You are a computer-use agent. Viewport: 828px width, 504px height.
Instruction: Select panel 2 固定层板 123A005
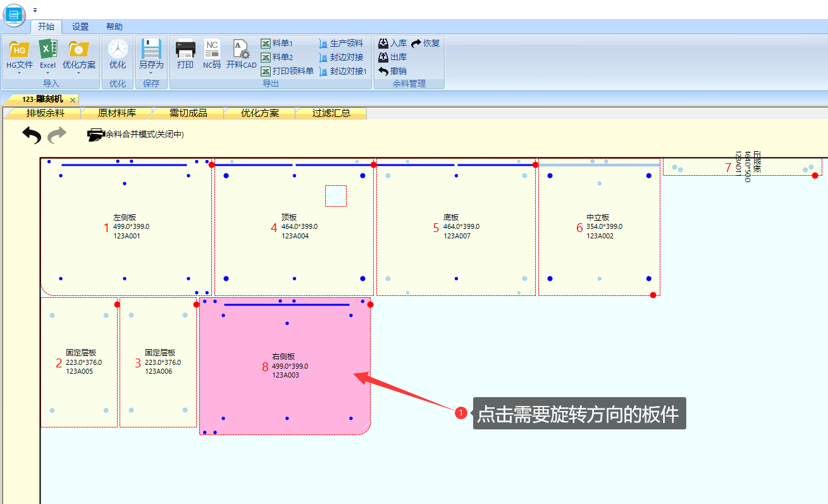tap(79, 362)
